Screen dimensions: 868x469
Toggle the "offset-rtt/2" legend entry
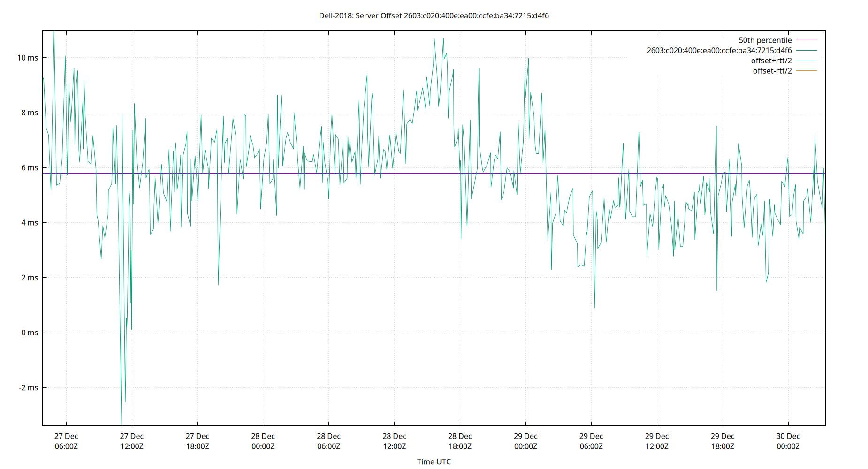pos(771,70)
